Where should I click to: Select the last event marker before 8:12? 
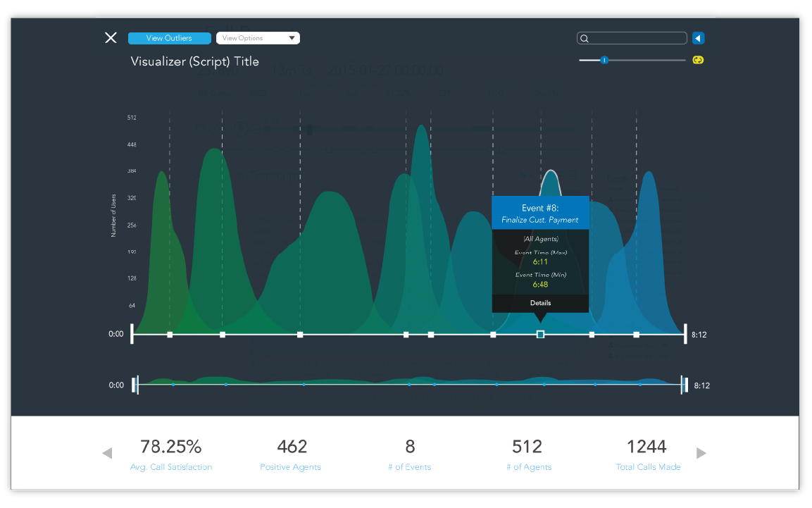point(636,335)
